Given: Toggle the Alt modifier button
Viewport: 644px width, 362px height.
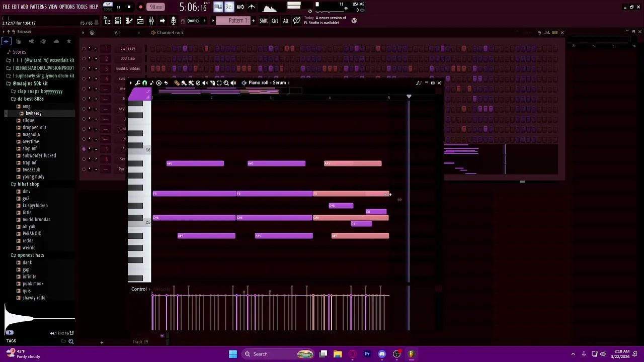Looking at the screenshot, I should click(x=285, y=21).
